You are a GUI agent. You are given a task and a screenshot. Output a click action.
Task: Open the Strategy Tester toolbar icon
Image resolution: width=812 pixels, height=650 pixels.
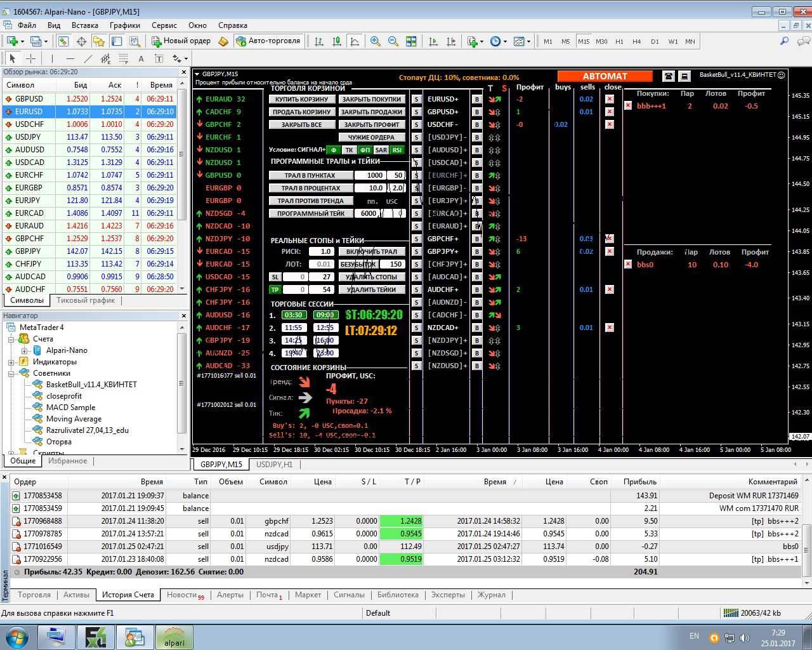(x=134, y=41)
